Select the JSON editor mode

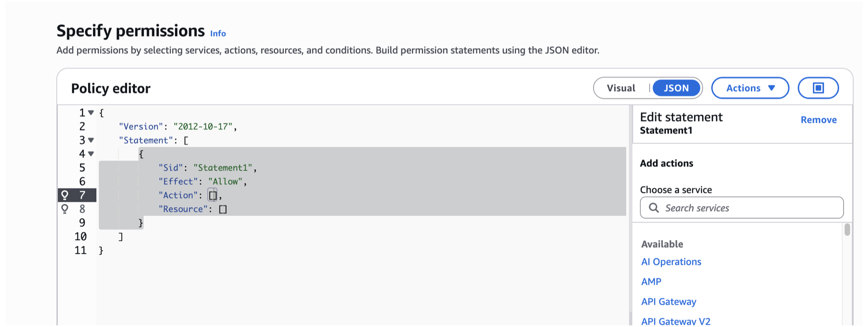point(676,88)
